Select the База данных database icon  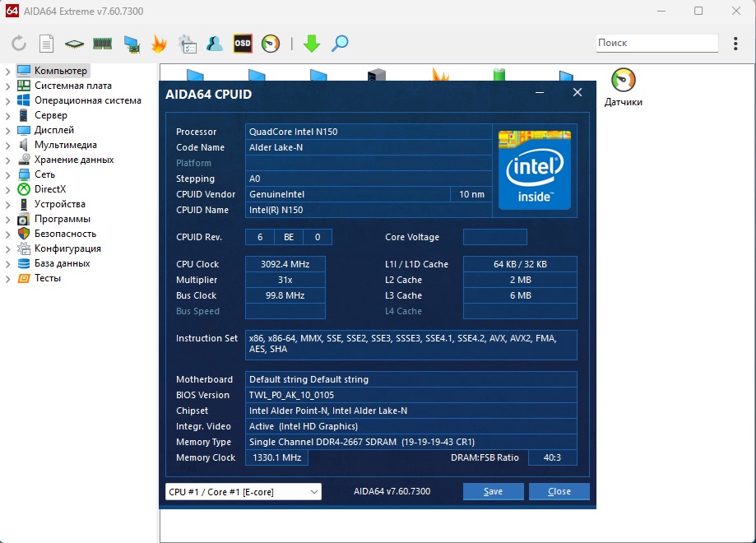(24, 263)
